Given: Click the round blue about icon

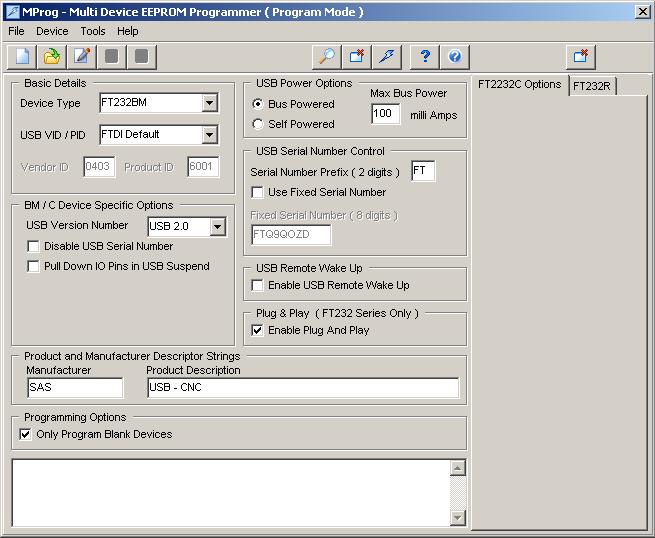Looking at the screenshot, I should pyautogui.click(x=455, y=56).
